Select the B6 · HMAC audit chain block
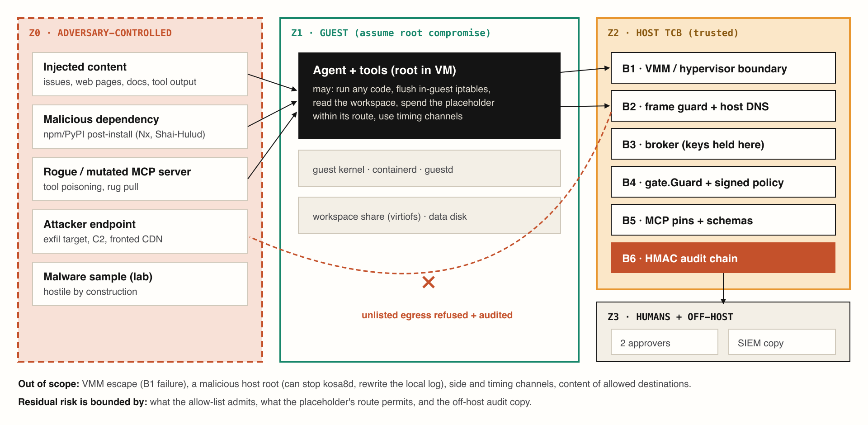Viewport: 868px width, 425px height. 723,258
